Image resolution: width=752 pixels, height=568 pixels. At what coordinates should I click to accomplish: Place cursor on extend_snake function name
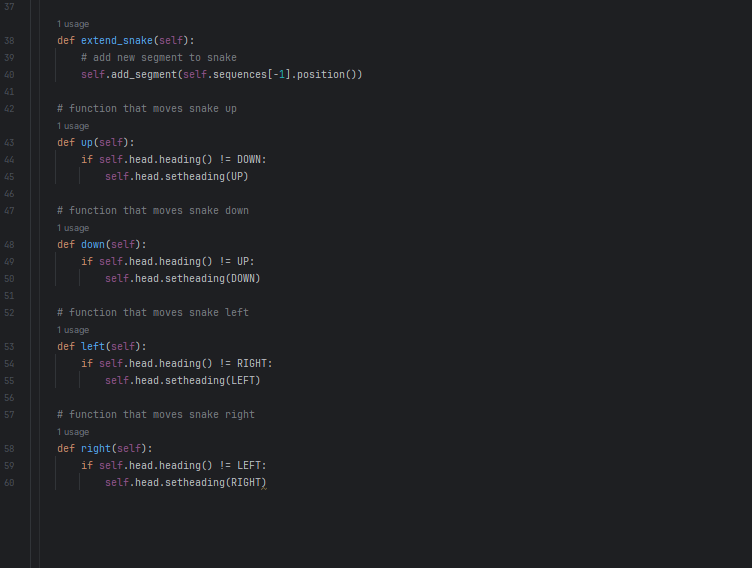coord(116,40)
